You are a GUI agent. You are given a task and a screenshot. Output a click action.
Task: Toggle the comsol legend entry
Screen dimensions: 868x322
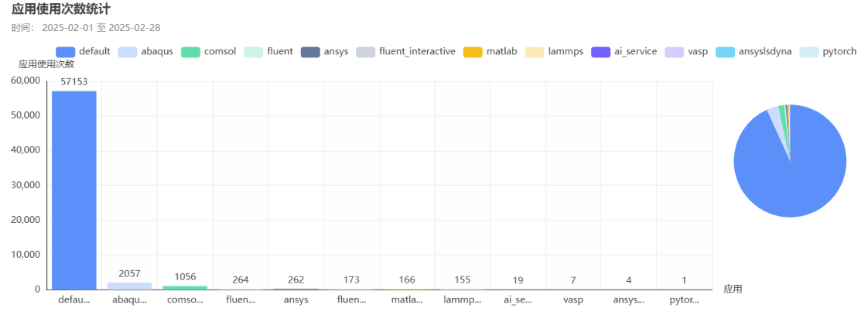tap(209, 52)
